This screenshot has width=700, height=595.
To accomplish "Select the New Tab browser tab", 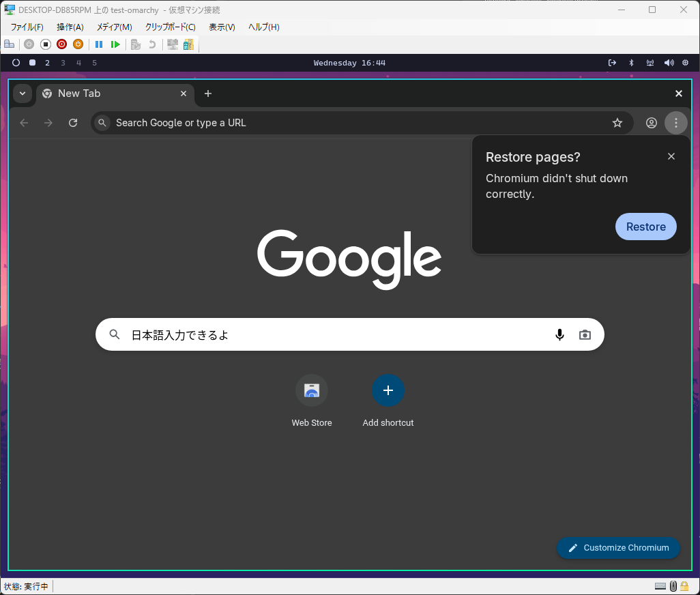I will point(115,93).
